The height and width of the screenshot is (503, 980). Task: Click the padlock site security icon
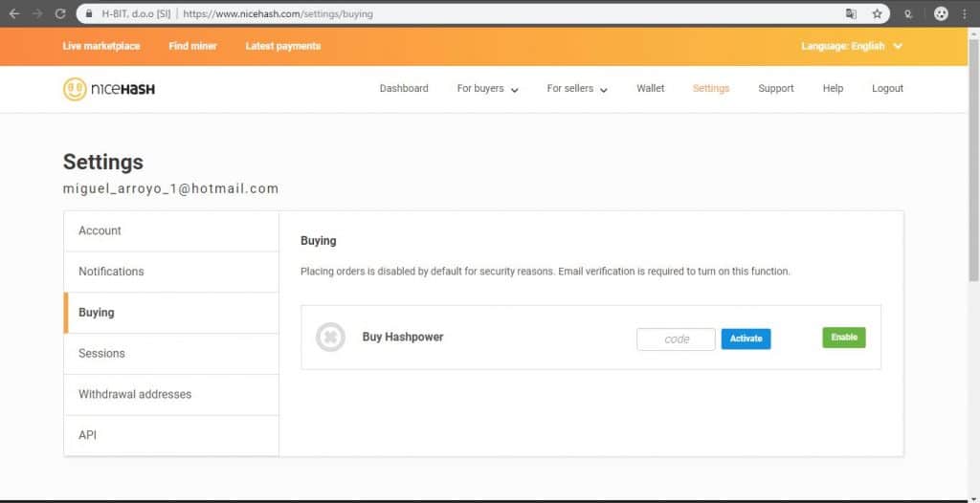(x=89, y=13)
